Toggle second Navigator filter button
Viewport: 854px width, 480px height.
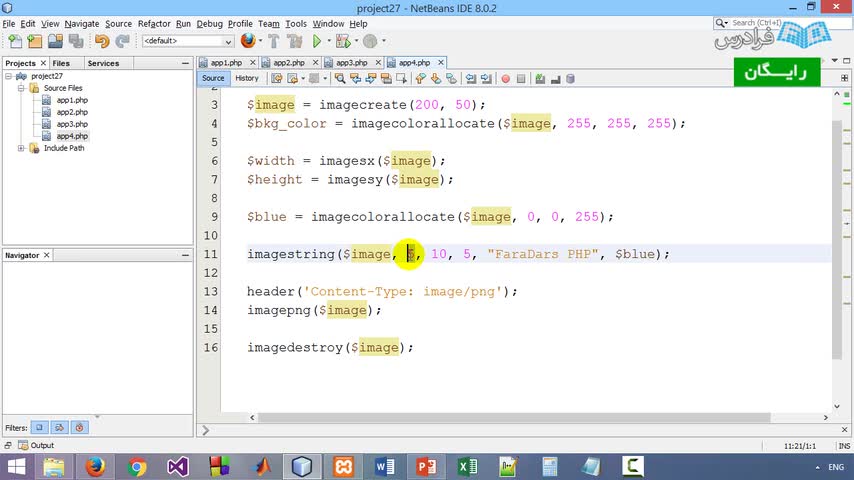pyautogui.click(x=59, y=428)
